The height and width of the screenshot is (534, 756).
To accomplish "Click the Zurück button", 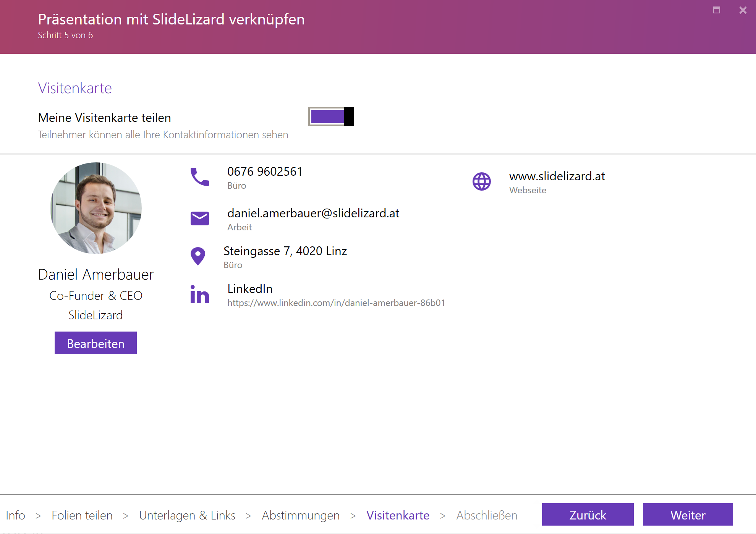I will click(588, 515).
